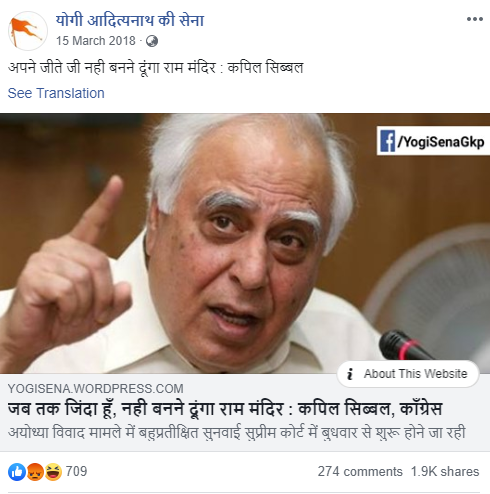490x494 pixels.
Task: Click the About This Website button
Action: [x=408, y=374]
